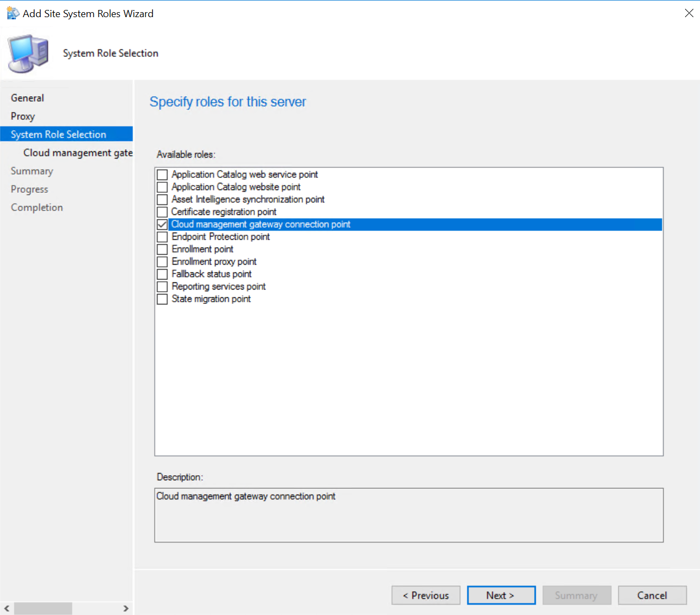The height and width of the screenshot is (615, 700).
Task: Tick the Certificate registration point checkbox
Action: (x=162, y=212)
